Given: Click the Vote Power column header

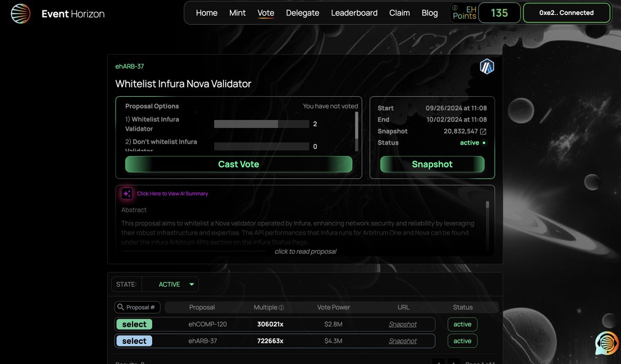Looking at the screenshot, I should [x=333, y=307].
